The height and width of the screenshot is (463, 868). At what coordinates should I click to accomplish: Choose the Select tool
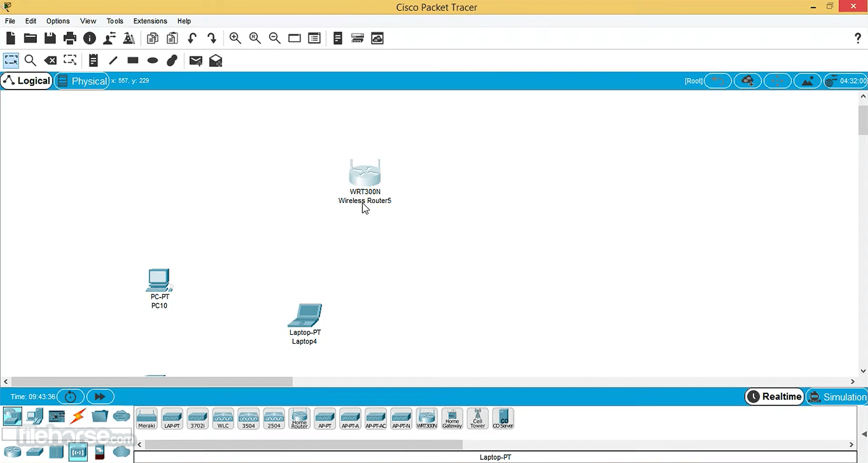point(11,60)
